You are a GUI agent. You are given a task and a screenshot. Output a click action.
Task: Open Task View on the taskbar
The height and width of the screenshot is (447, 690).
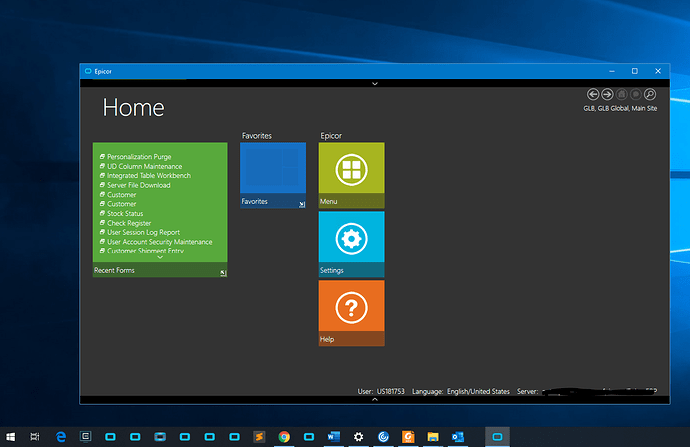click(35, 436)
